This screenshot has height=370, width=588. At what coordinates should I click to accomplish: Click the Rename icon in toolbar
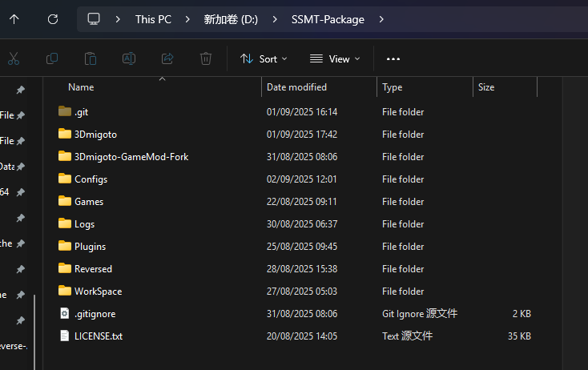[129, 58]
